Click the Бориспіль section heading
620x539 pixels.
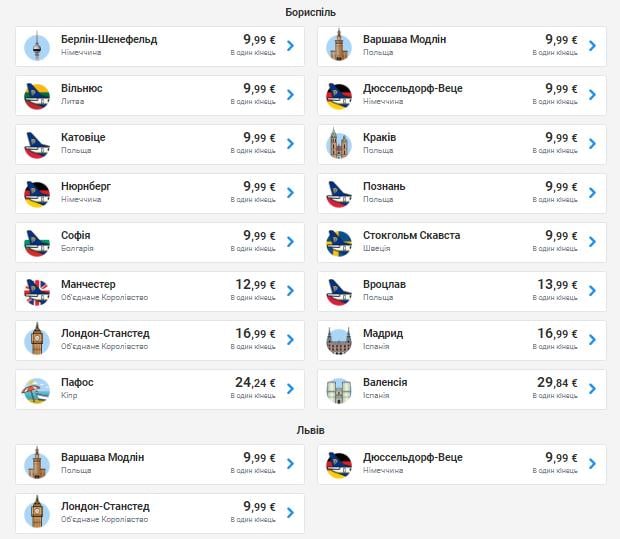tap(310, 12)
